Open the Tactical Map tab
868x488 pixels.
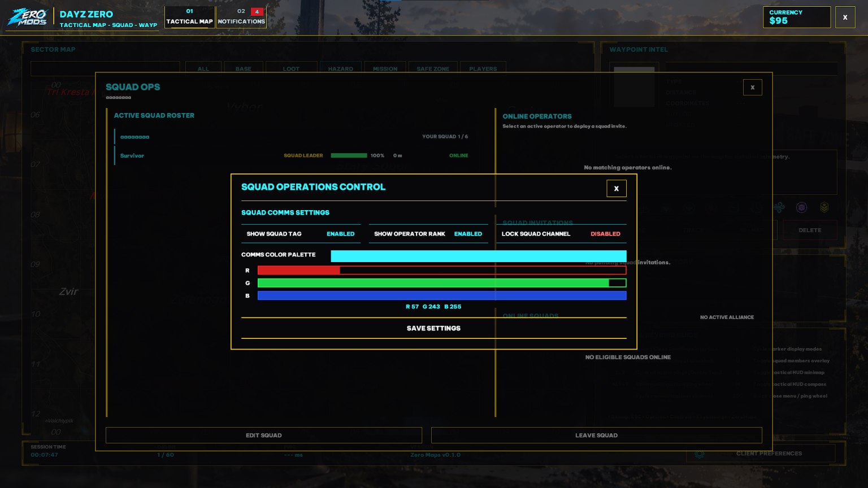pos(190,17)
